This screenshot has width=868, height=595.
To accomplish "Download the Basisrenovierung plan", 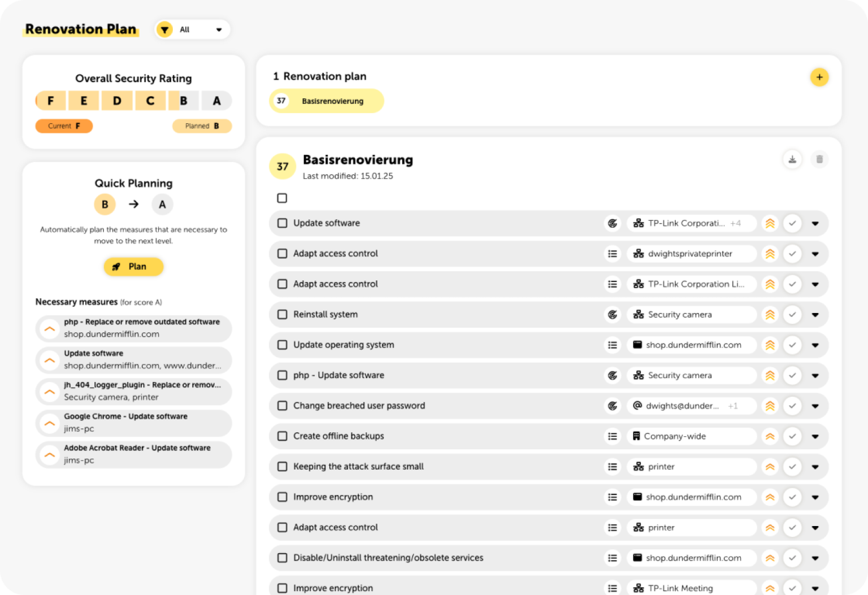I will pyautogui.click(x=792, y=159).
